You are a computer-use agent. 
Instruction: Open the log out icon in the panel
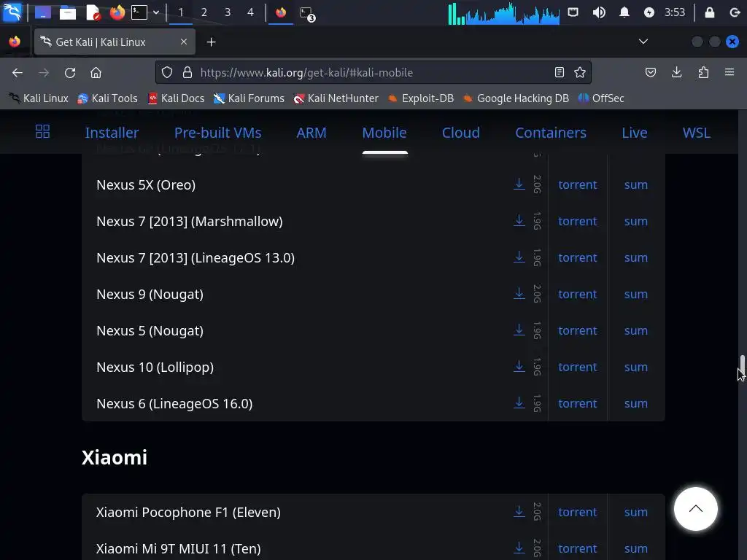(x=735, y=12)
